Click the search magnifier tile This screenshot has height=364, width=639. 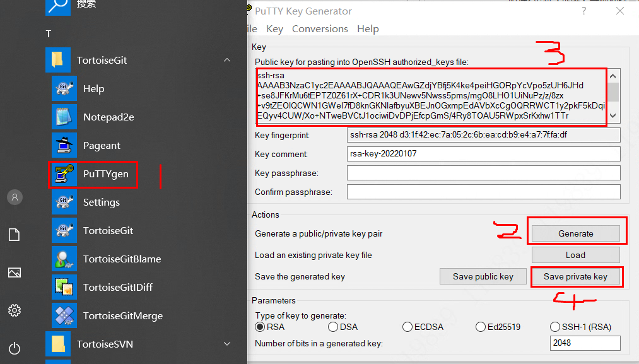pyautogui.click(x=58, y=7)
